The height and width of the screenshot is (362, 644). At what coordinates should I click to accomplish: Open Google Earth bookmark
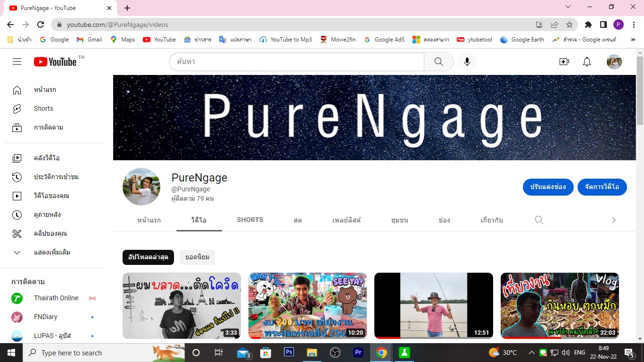[522, 40]
